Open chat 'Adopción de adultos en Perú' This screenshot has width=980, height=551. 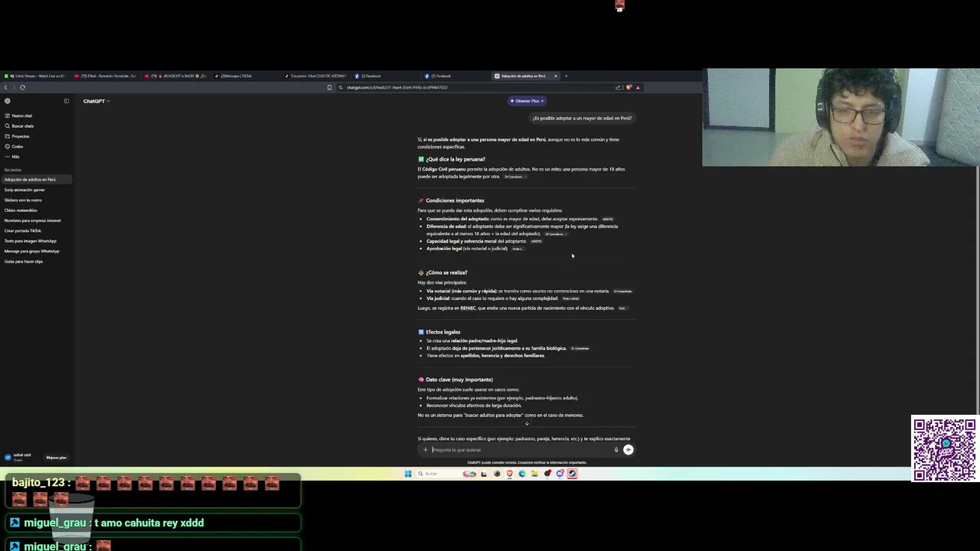36,180
